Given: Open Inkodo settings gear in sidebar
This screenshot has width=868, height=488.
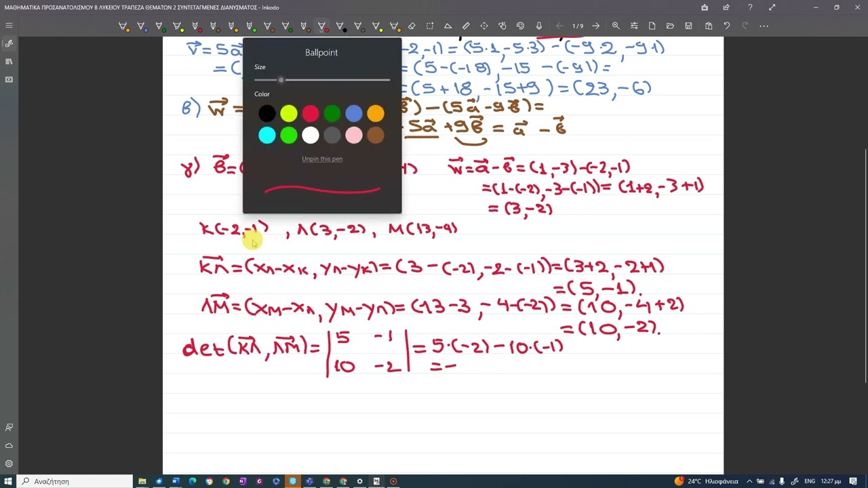Looking at the screenshot, I should (9, 464).
